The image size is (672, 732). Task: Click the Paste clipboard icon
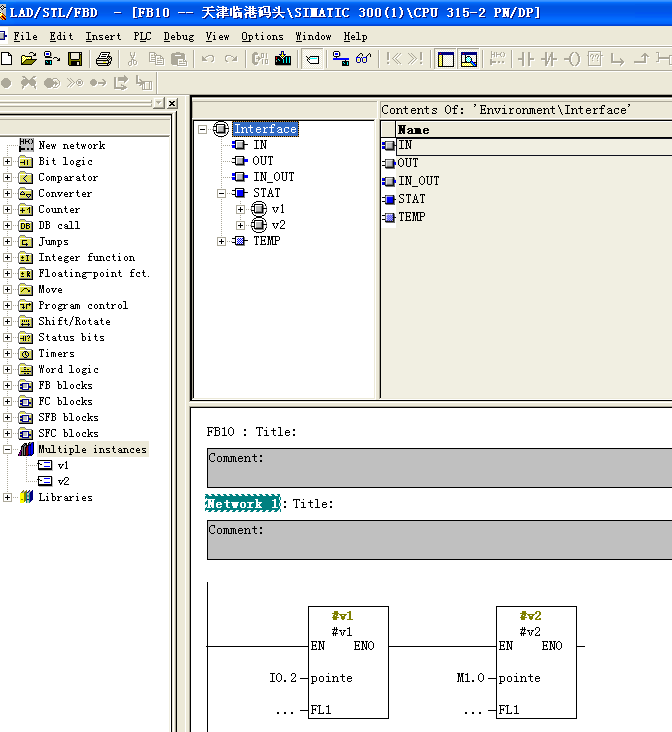(x=179, y=59)
